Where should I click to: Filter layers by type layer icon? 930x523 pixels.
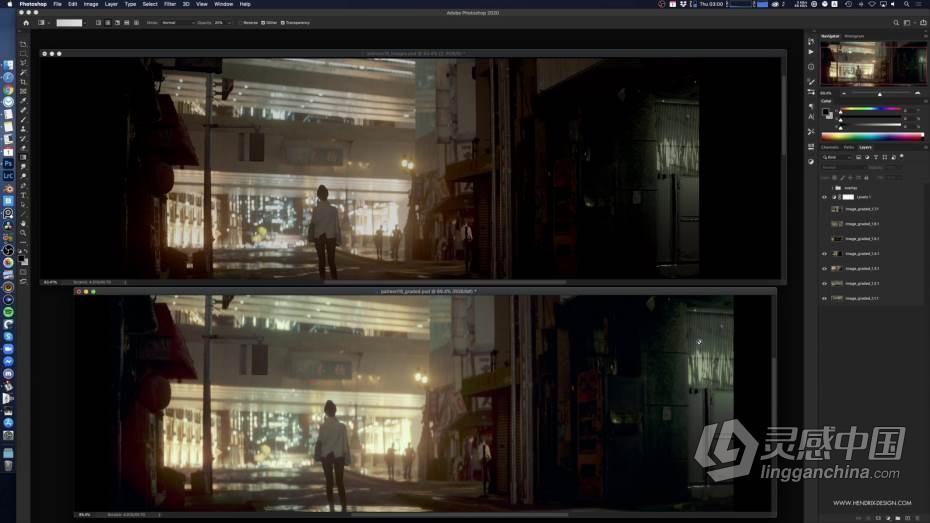[876, 157]
